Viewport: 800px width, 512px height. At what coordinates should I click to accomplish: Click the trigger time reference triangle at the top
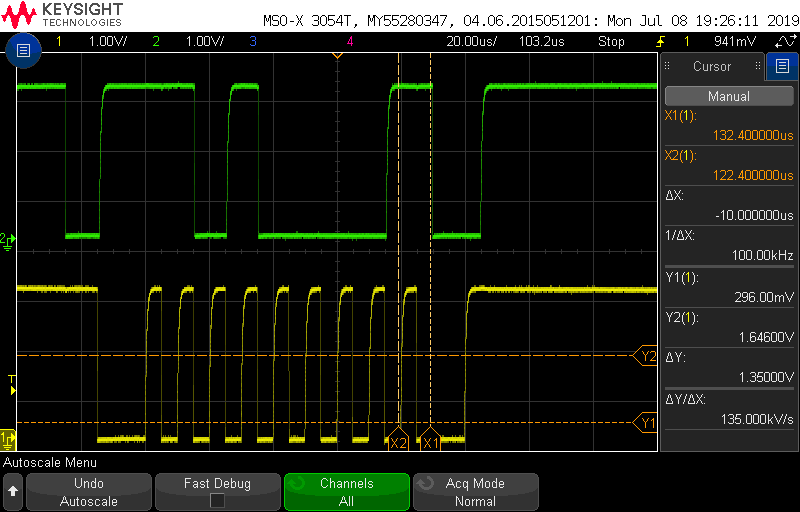[337, 55]
